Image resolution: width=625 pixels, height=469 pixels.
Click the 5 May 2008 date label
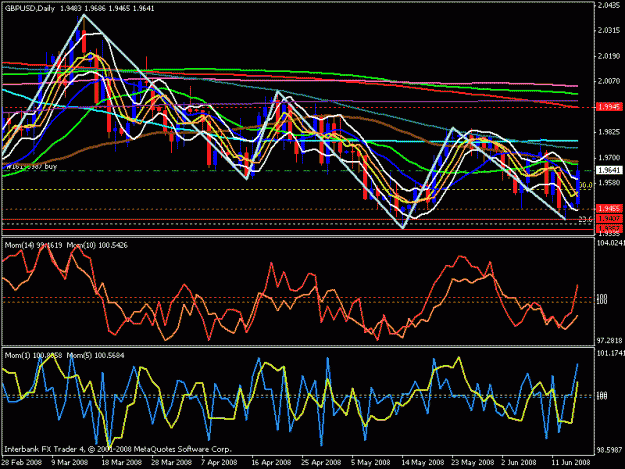click(x=371, y=463)
